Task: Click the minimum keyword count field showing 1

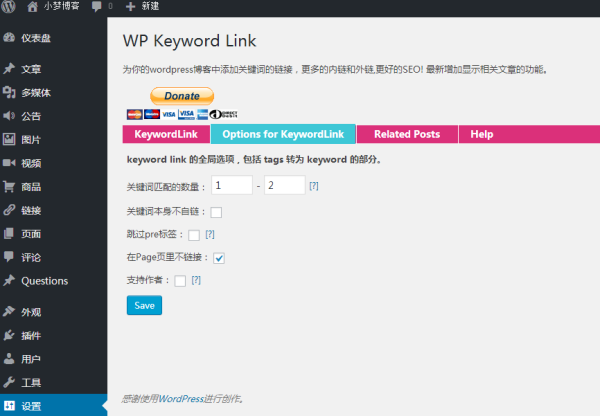Action: click(x=232, y=185)
